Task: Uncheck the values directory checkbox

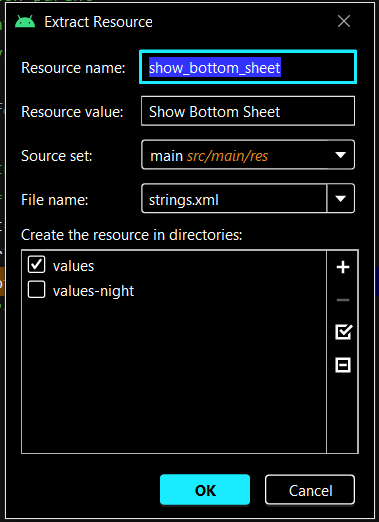Action: coord(36,265)
